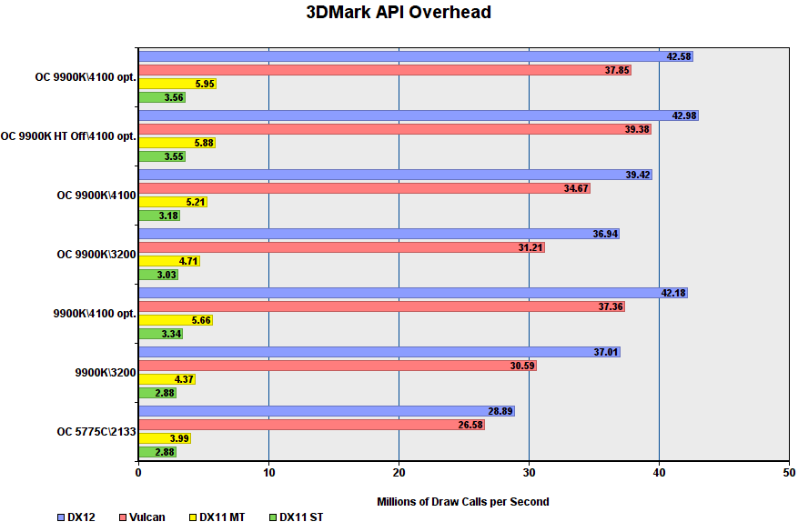Click the x-axis tick label 10
This screenshot has height=532, width=798.
point(268,473)
